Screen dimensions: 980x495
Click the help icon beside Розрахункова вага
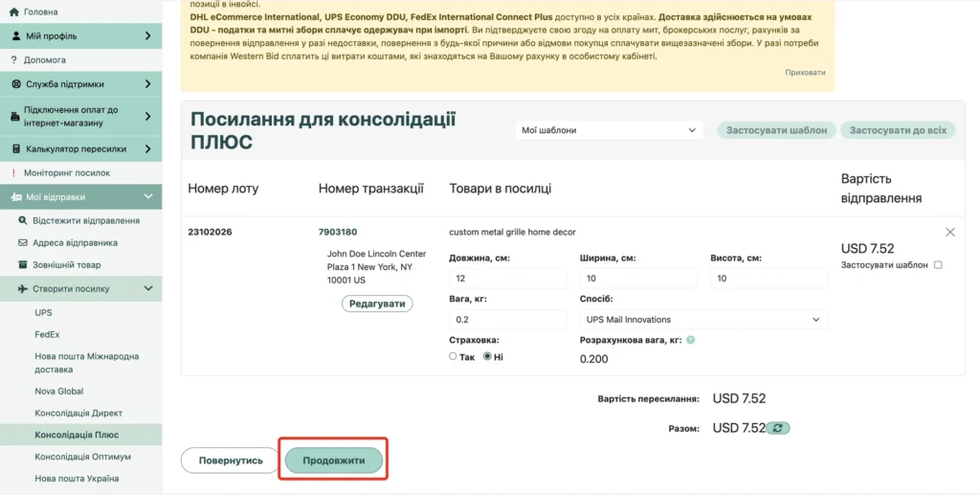691,340
